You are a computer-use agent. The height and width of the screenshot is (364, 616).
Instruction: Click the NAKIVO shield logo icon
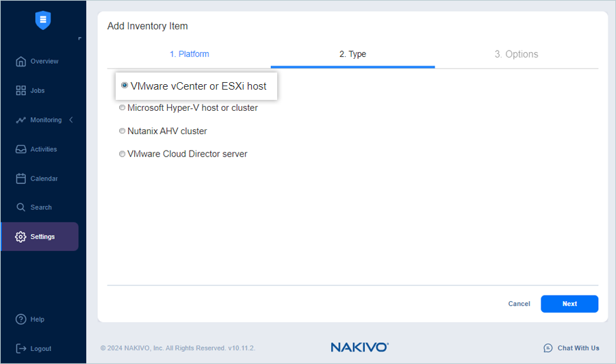(x=43, y=20)
